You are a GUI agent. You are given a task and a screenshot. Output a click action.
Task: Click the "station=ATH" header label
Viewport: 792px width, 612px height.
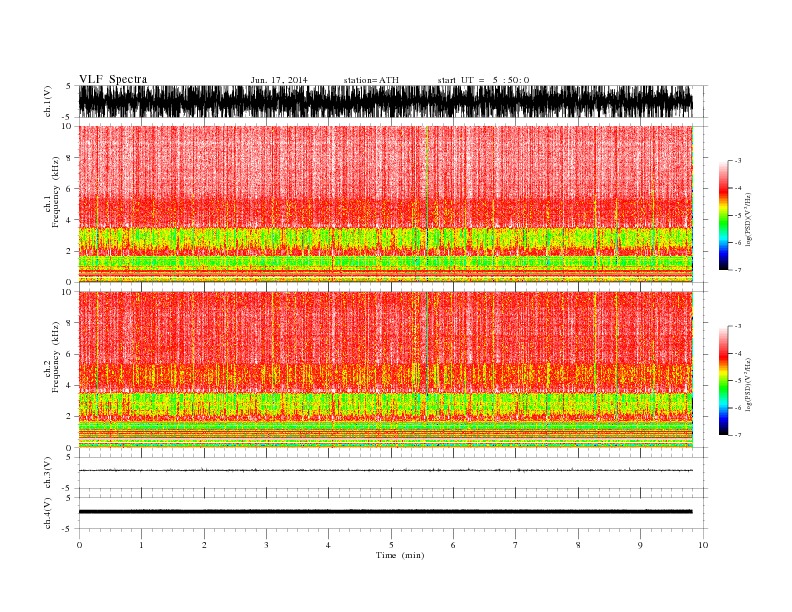click(x=371, y=80)
